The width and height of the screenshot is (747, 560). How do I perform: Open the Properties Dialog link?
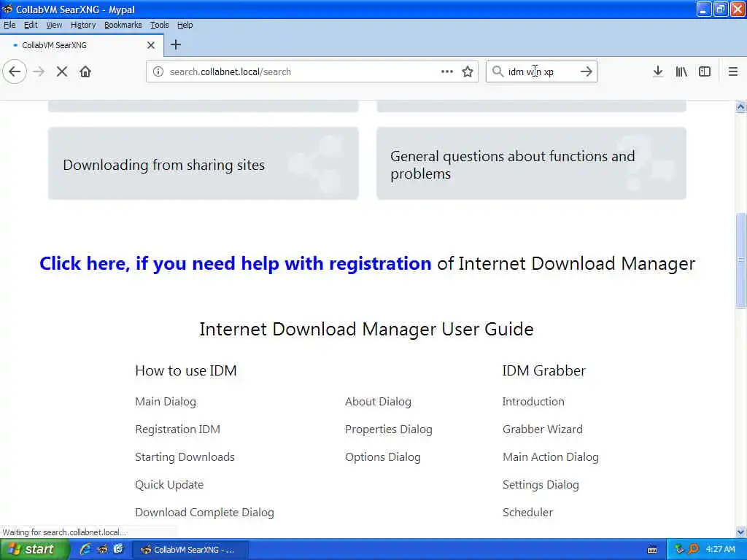[389, 429]
